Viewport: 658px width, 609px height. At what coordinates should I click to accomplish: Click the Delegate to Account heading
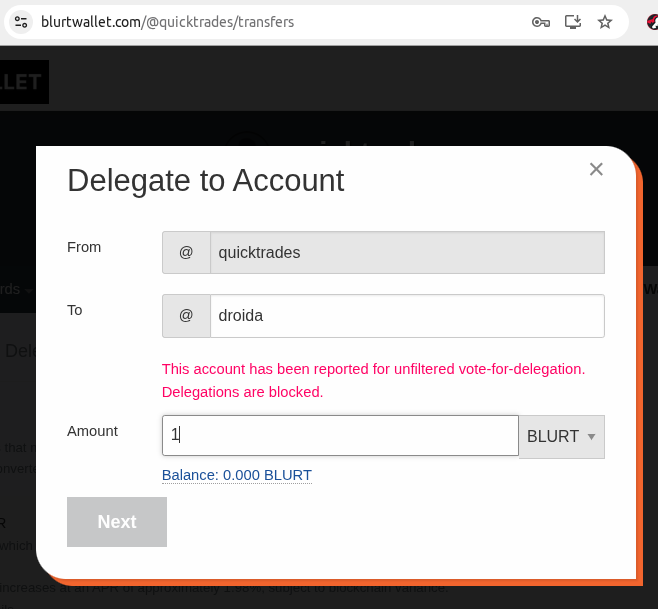206,180
